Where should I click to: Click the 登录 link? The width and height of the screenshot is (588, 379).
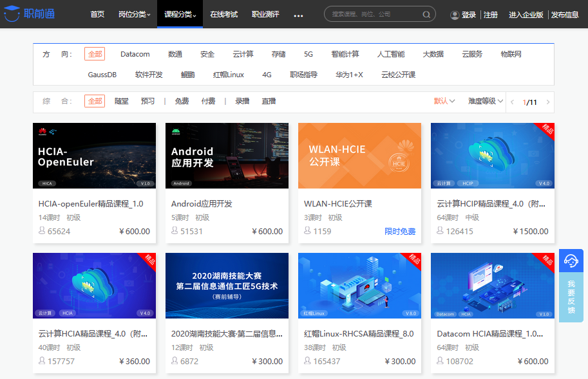[468, 15]
